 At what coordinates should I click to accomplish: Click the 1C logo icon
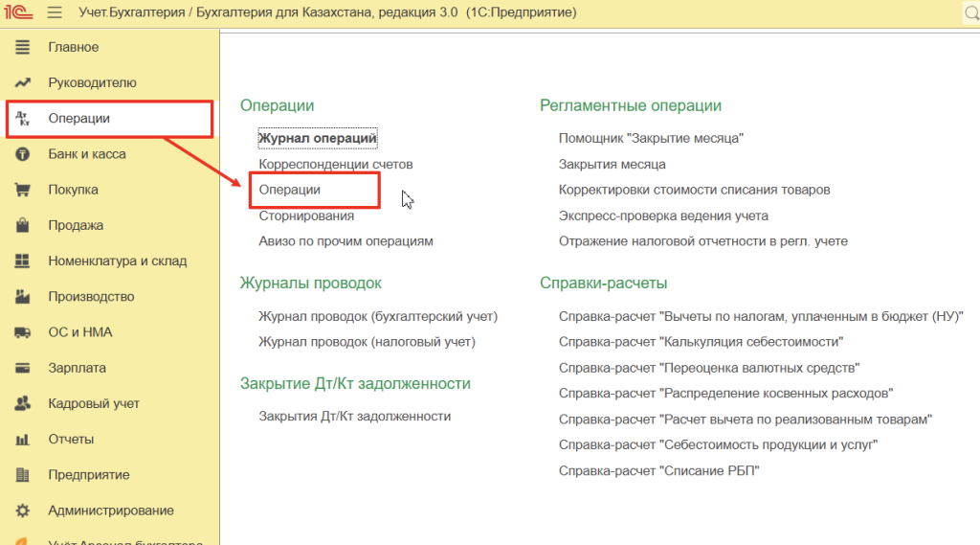click(x=17, y=12)
